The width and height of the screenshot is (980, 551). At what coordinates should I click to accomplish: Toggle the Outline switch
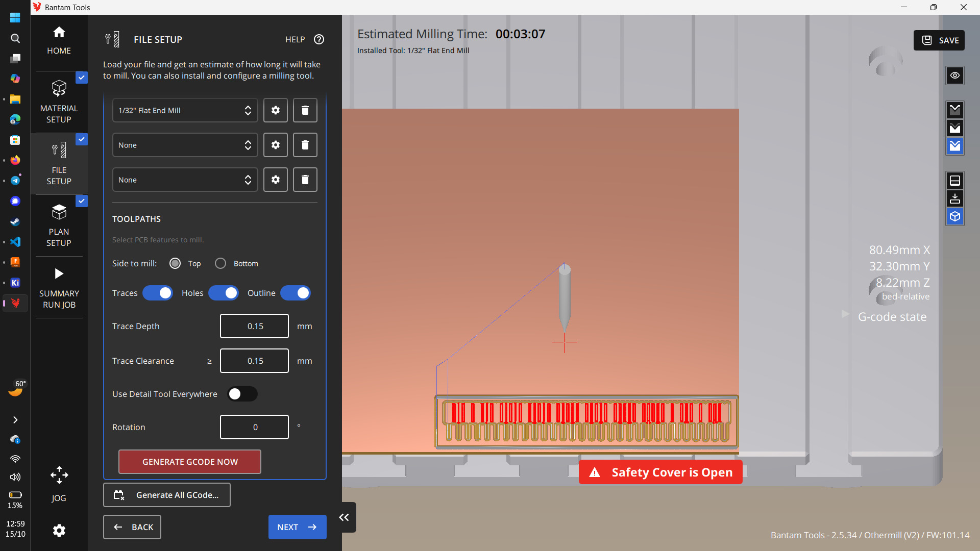[296, 293]
